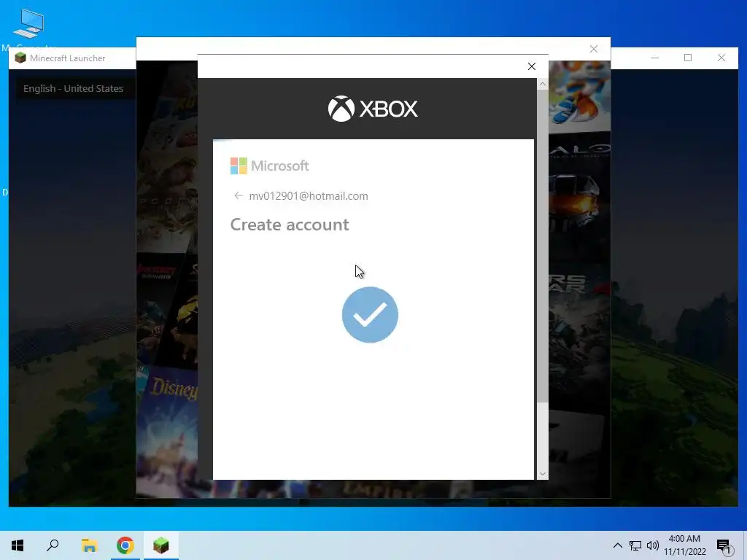Close the Xbox sign-in dialog

(532, 66)
